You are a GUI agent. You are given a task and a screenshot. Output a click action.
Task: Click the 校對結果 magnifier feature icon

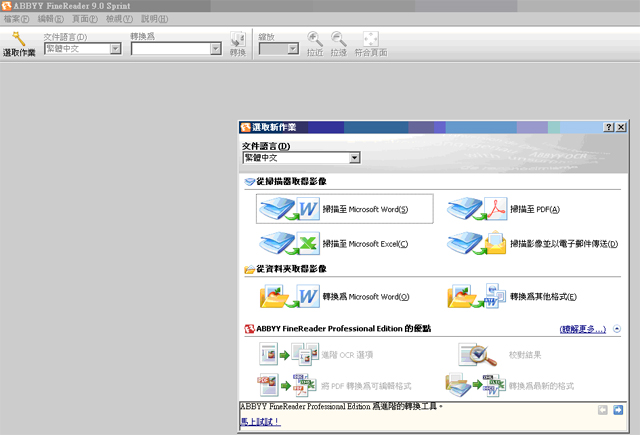477,354
